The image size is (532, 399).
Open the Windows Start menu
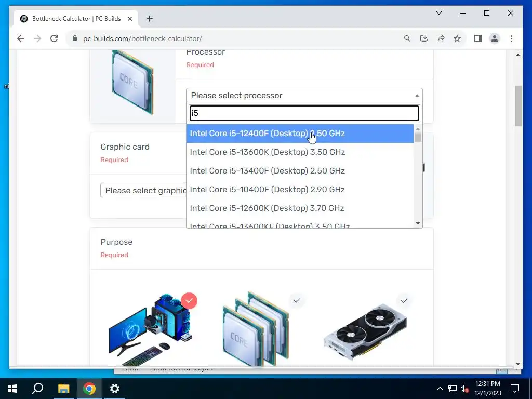(x=12, y=389)
